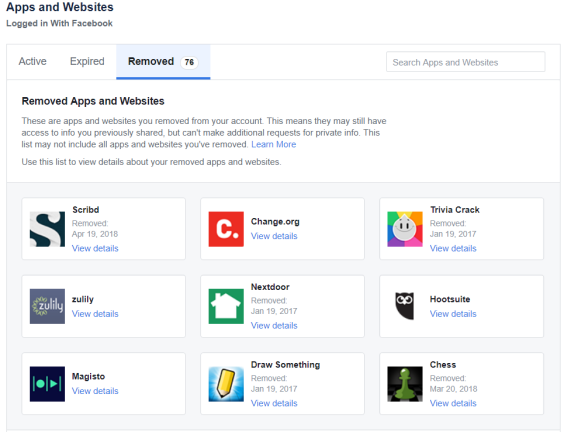Click the Hootsuite owl icon
This screenshot has width=564, height=432.
click(x=405, y=306)
